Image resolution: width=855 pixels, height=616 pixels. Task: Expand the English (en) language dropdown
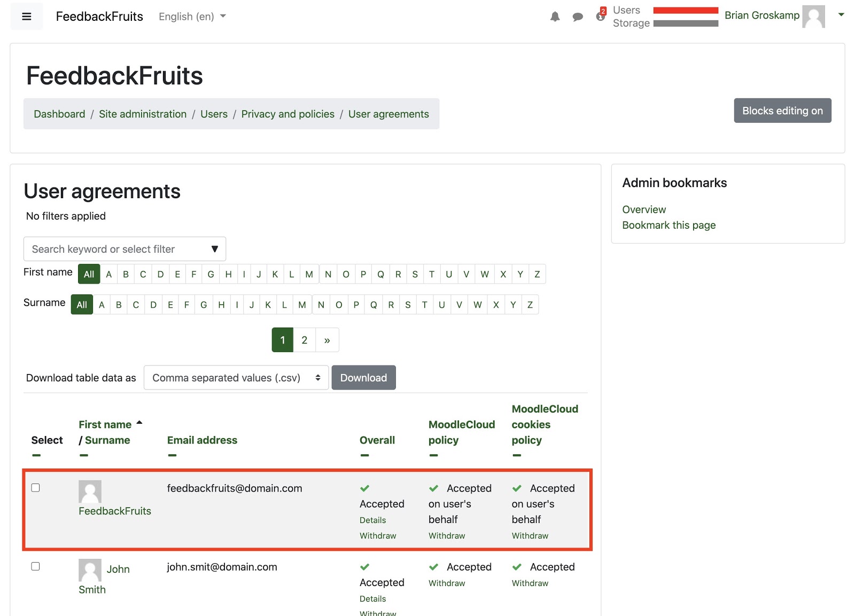point(192,17)
